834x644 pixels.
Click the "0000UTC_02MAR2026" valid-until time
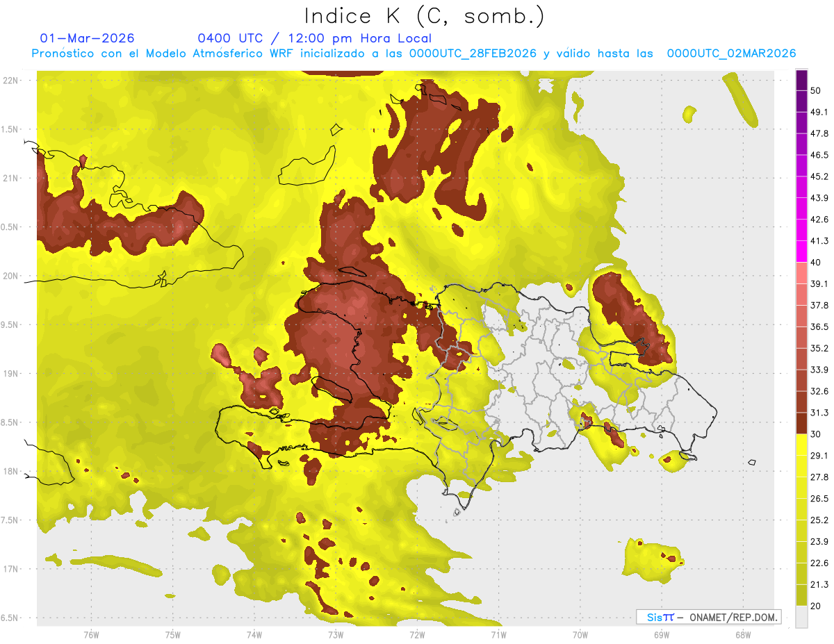pos(731,53)
